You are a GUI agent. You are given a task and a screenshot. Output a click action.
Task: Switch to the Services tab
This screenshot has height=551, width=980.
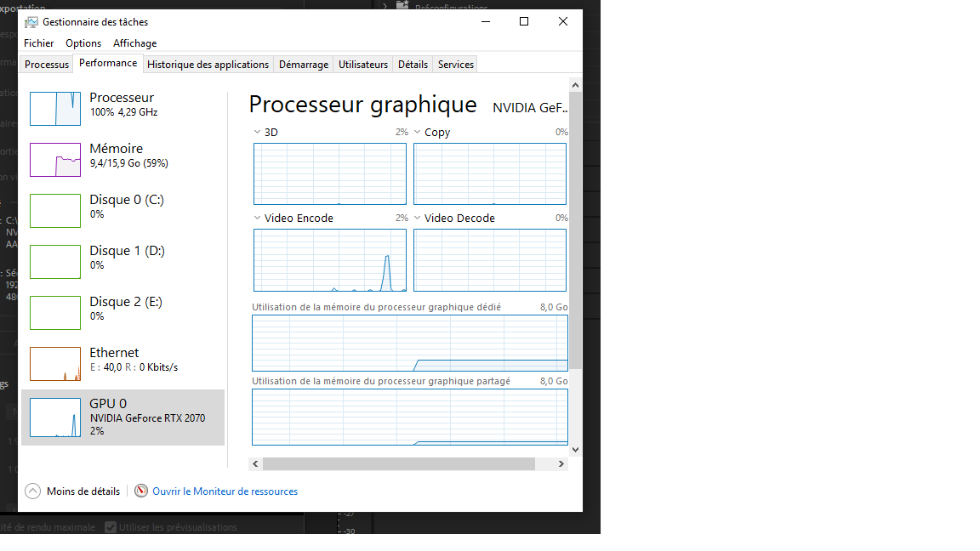tap(455, 64)
